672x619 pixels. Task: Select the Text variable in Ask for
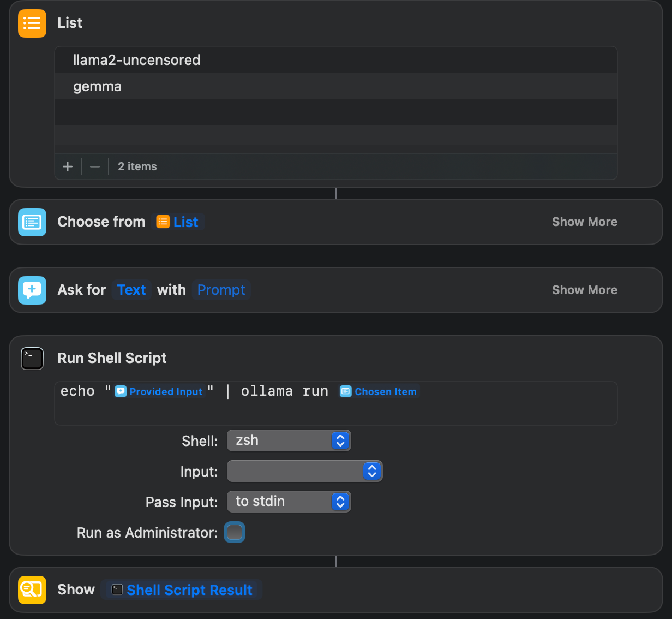click(x=131, y=290)
